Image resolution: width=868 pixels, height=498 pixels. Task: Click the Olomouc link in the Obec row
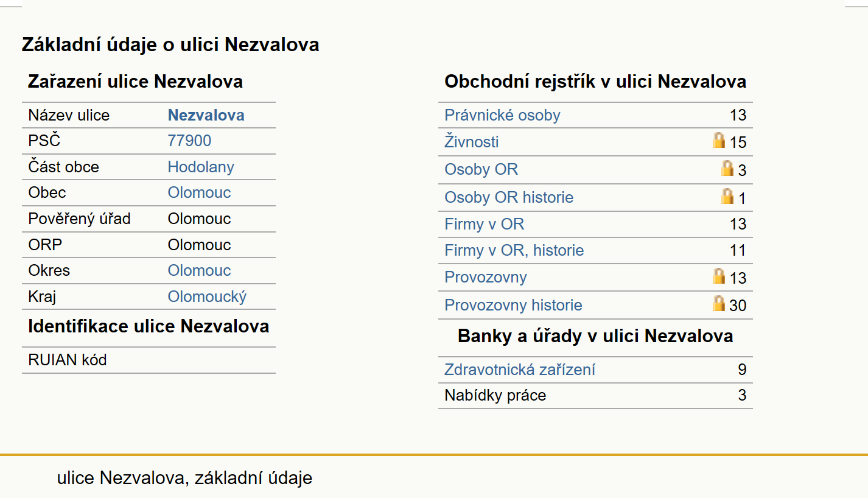[199, 192]
